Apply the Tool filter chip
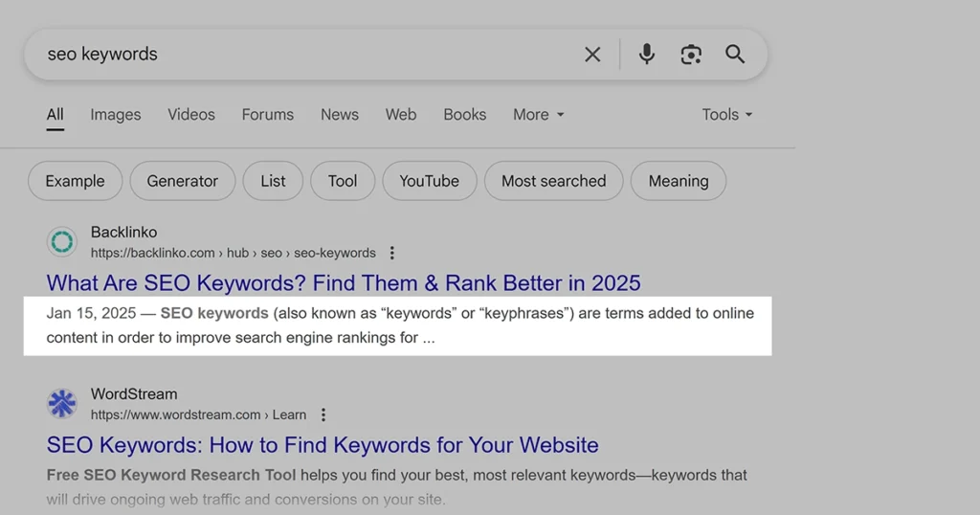The height and width of the screenshot is (515, 980). point(343,181)
